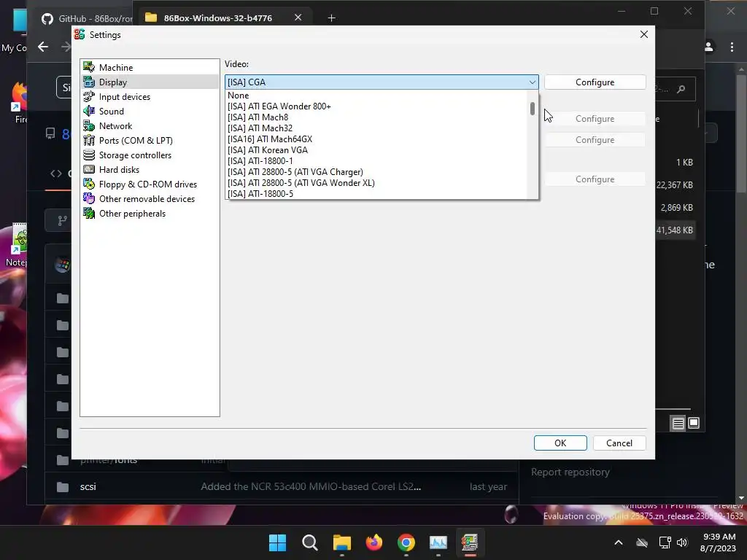This screenshot has width=747, height=560.
Task: Select the Display category icon
Action: (x=89, y=82)
